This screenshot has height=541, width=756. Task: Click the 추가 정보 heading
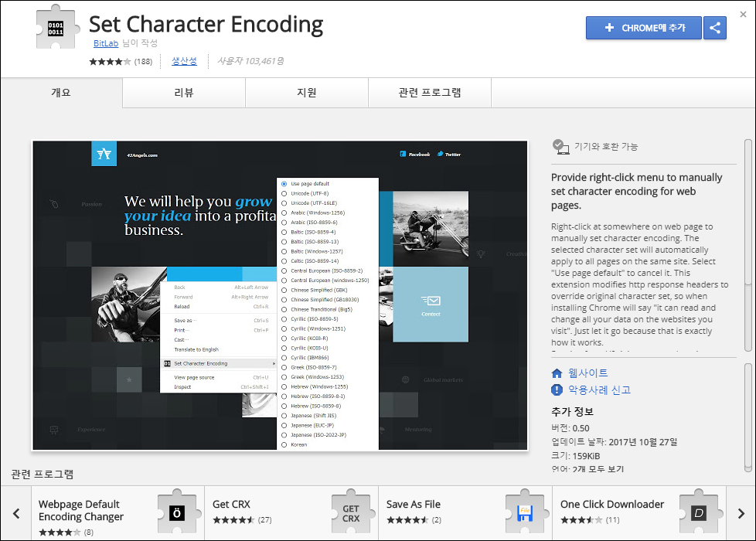click(572, 412)
